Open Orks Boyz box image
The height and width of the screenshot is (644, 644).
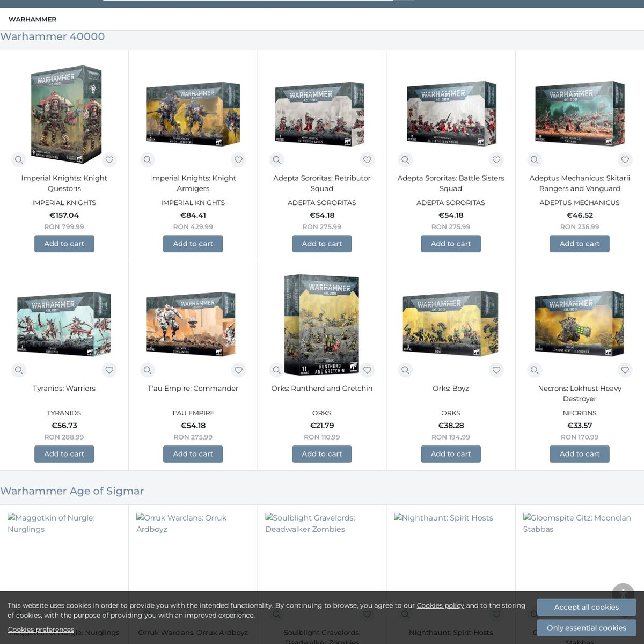tap(450, 324)
